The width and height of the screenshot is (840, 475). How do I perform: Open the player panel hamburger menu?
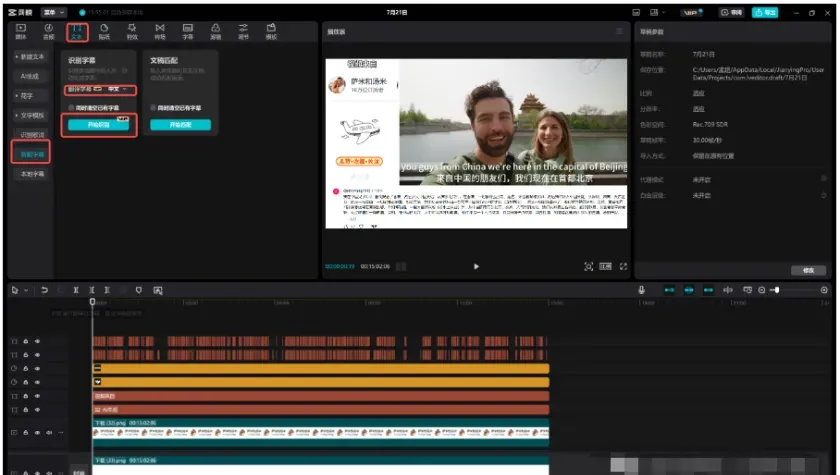pos(619,32)
